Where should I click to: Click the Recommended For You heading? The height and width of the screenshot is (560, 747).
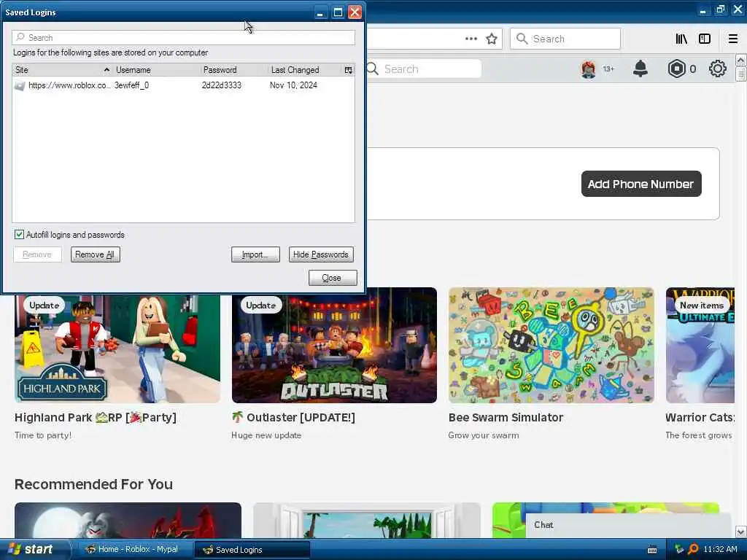click(x=94, y=484)
